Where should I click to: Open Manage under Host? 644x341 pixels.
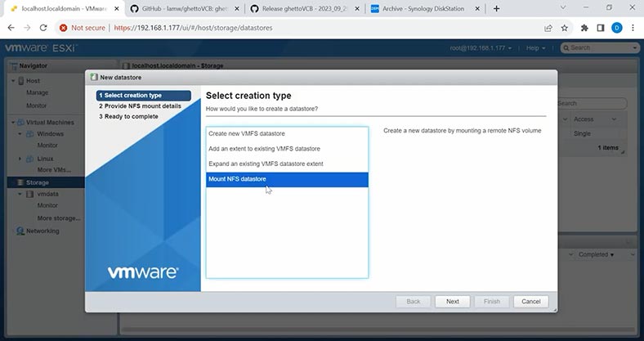click(37, 93)
